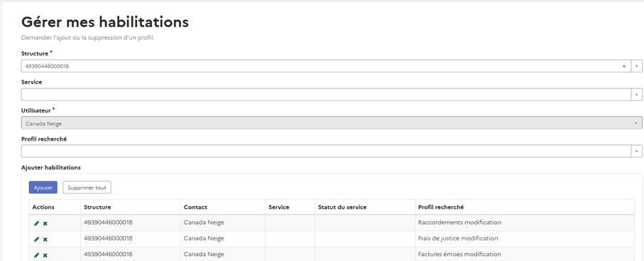Expand the Structure dropdown arrow
The image size is (644, 261).
point(637,66)
